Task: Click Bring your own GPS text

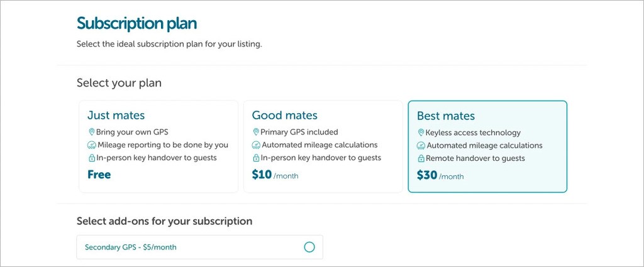Action: [x=133, y=132]
